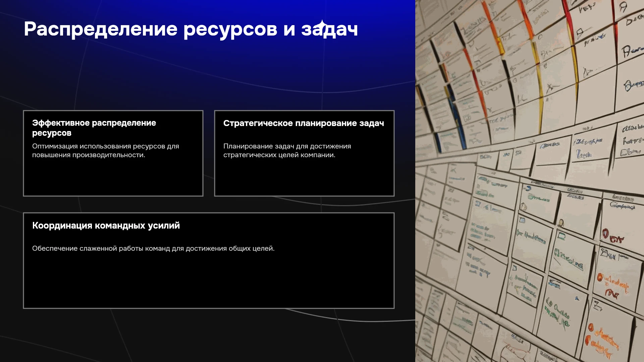Viewport: 644px width, 362px height.
Task: Click blank space inside the "Стратегическое планирование" card
Action: point(304,178)
